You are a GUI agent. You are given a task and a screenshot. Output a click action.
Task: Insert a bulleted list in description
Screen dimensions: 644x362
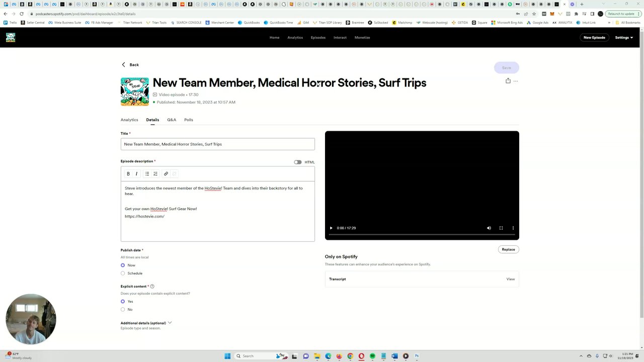click(x=147, y=174)
